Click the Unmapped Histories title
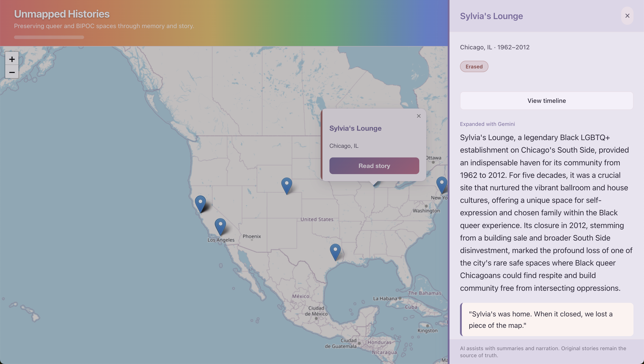The width and height of the screenshot is (644, 364). (62, 14)
